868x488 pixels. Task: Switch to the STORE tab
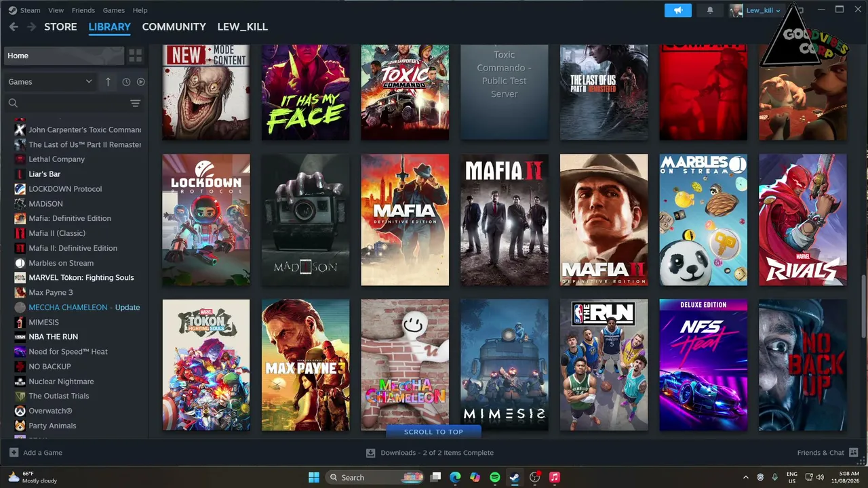60,27
